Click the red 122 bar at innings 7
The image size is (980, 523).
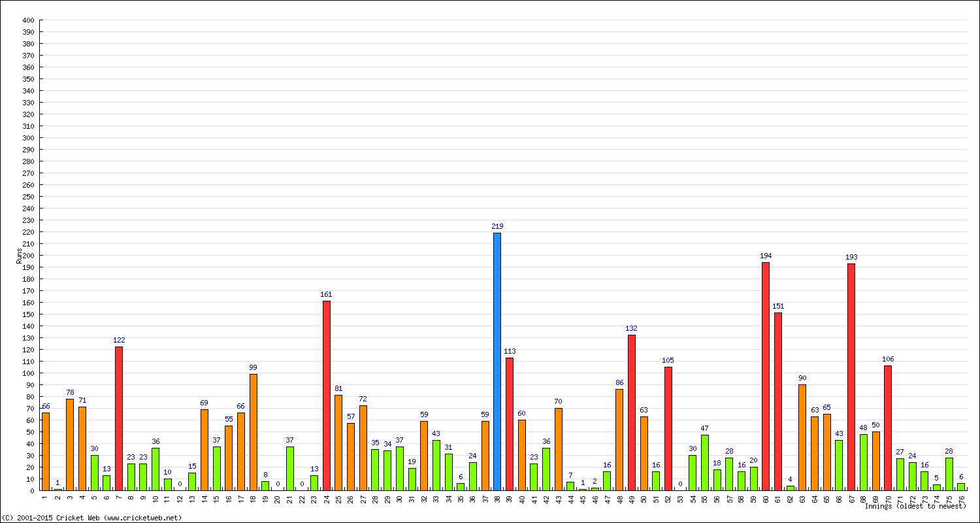(119, 418)
